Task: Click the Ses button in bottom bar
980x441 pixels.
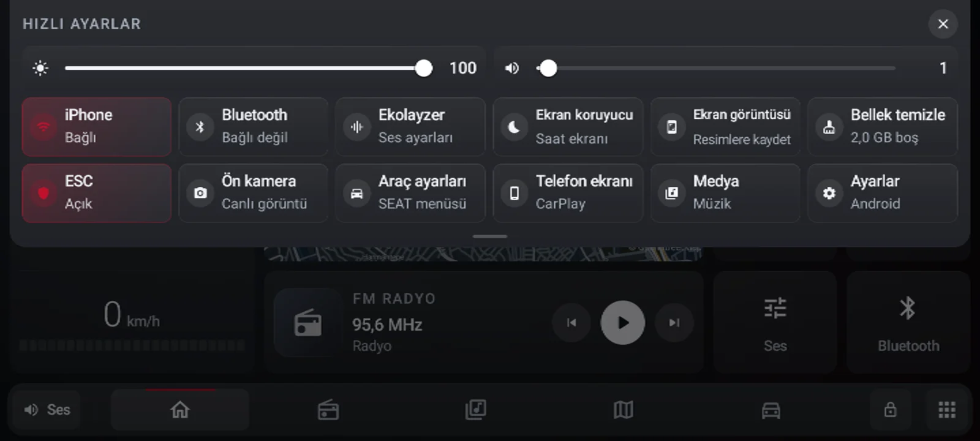Action: click(47, 410)
